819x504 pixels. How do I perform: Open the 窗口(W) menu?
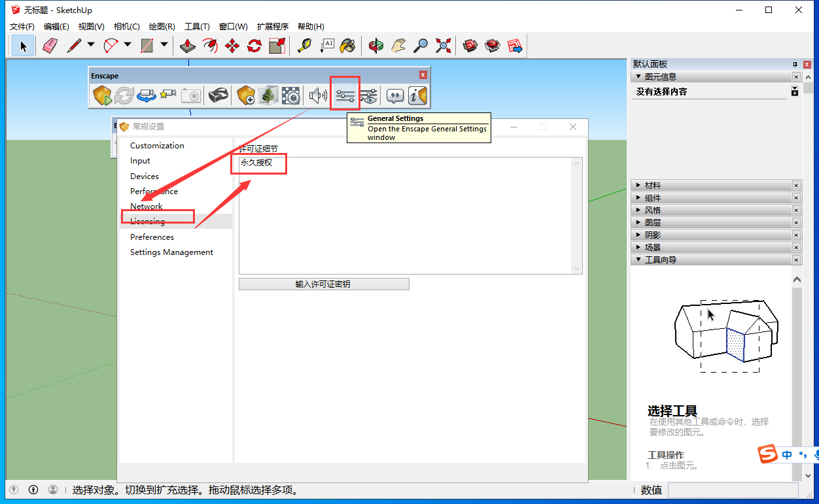pyautogui.click(x=234, y=27)
